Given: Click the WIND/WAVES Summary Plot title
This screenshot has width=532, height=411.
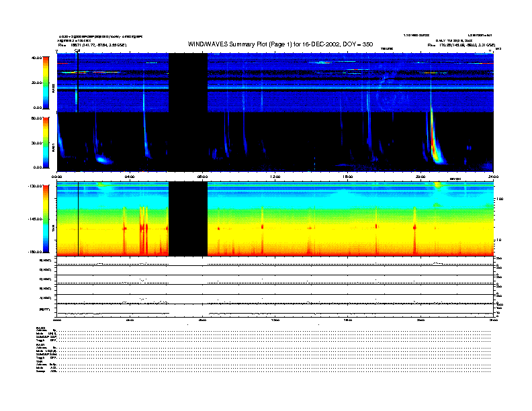Looking at the screenshot, I should (x=280, y=44).
